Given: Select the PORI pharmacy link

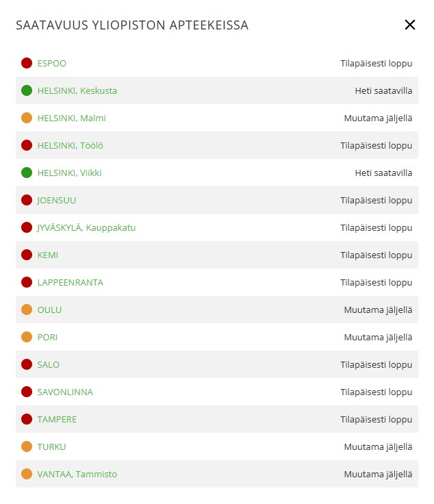Looking at the screenshot, I should [47, 337].
